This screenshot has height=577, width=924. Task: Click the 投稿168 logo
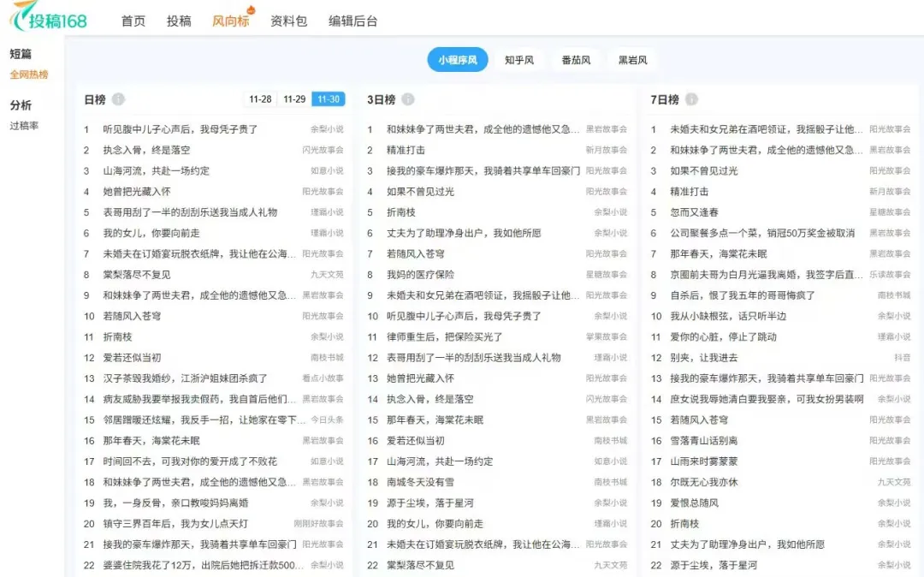coord(50,19)
